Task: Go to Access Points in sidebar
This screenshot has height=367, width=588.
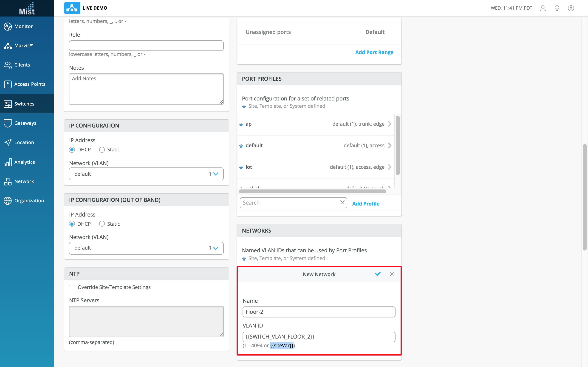Action: tap(30, 84)
